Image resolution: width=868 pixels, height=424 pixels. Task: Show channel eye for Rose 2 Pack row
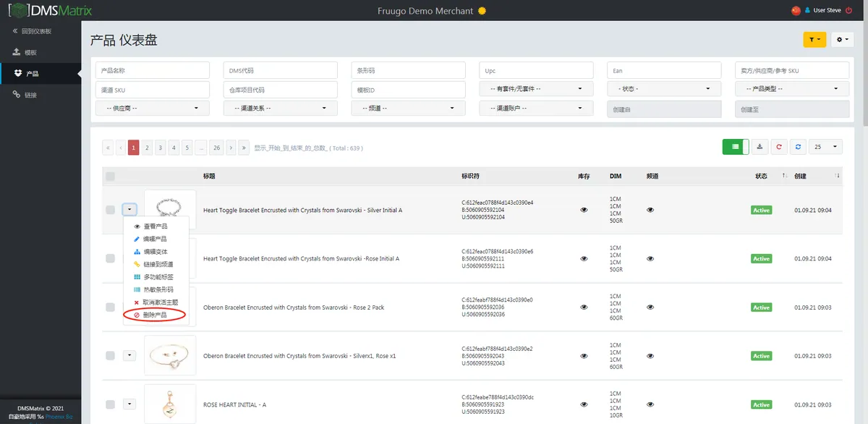[650, 307]
